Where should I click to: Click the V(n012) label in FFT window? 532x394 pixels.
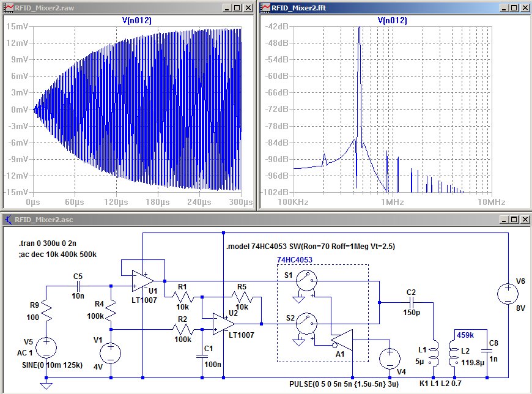pos(392,20)
